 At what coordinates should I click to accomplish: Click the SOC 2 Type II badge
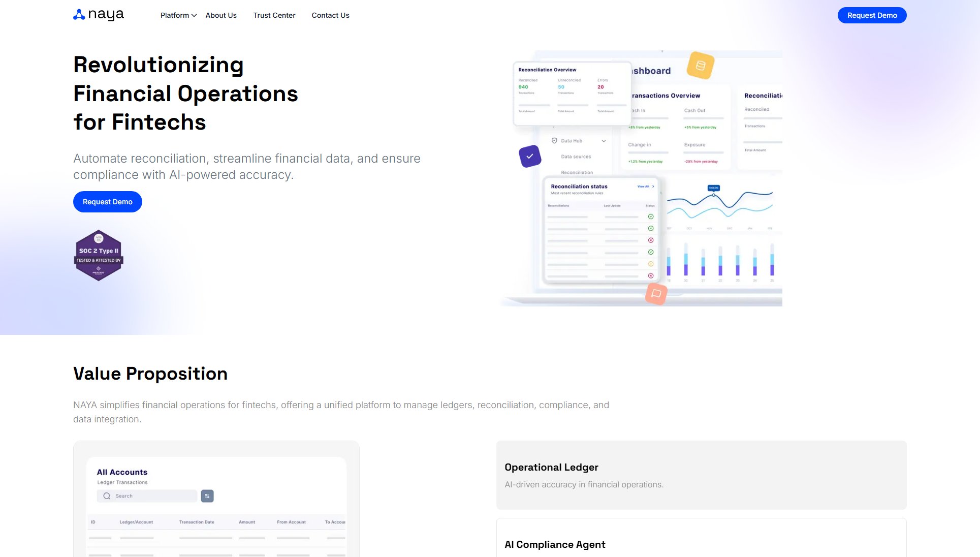(99, 255)
